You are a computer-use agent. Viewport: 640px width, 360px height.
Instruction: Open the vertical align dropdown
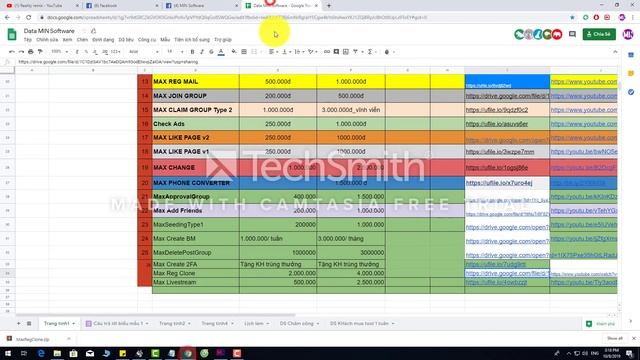tap(286, 52)
